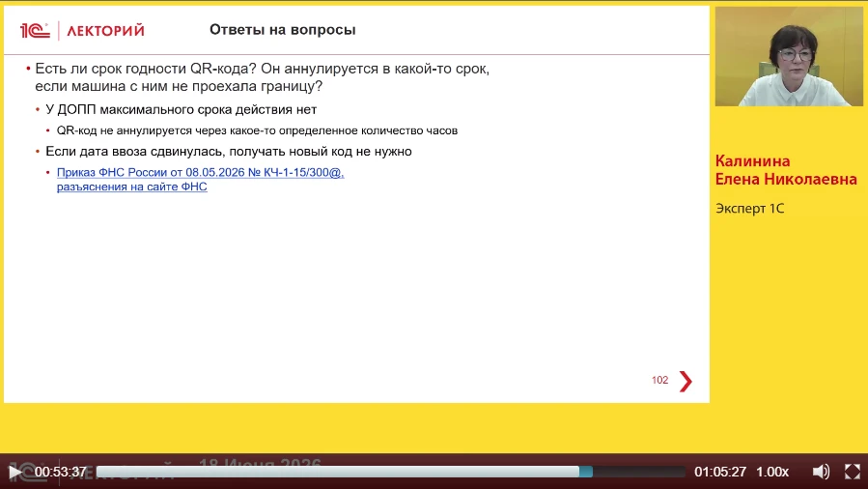Click the total duration 01:05:27
Image resolution: width=868 pixels, height=489 pixels.
click(x=720, y=472)
